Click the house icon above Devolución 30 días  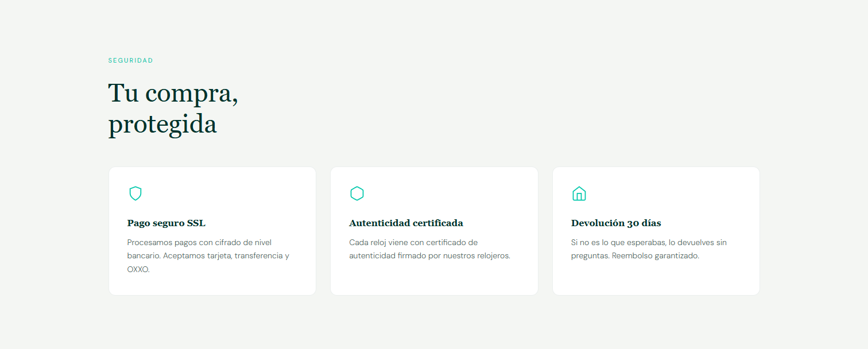579,193
